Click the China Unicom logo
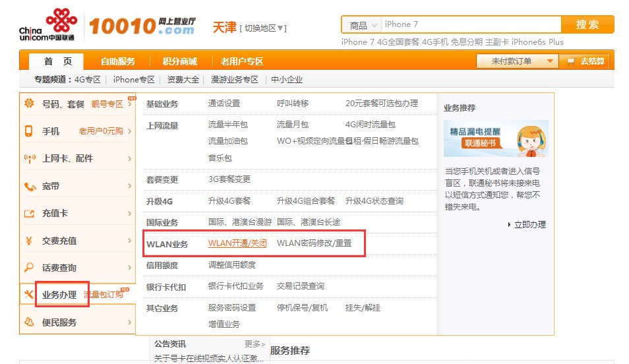 pyautogui.click(x=47, y=24)
